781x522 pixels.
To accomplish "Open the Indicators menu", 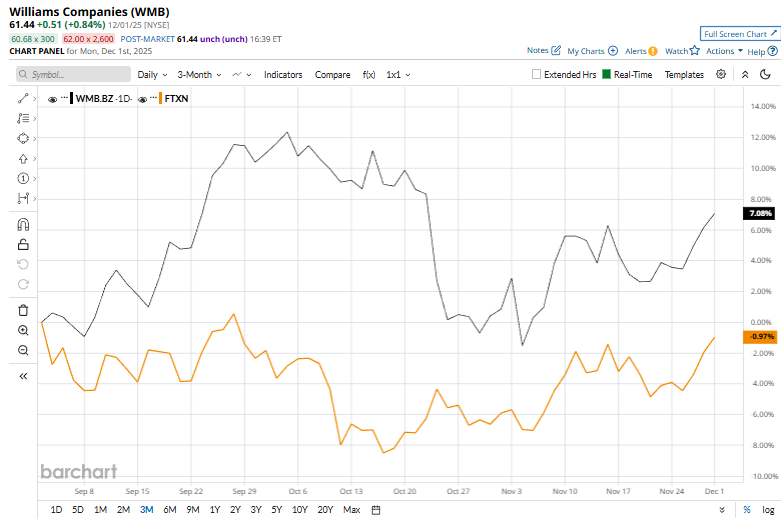I will [x=283, y=75].
